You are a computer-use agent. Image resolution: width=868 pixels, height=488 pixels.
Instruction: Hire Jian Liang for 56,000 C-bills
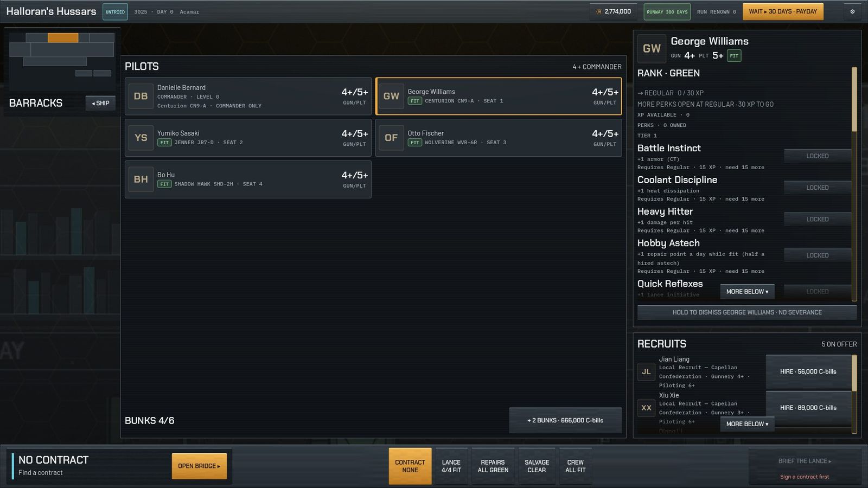(x=808, y=371)
